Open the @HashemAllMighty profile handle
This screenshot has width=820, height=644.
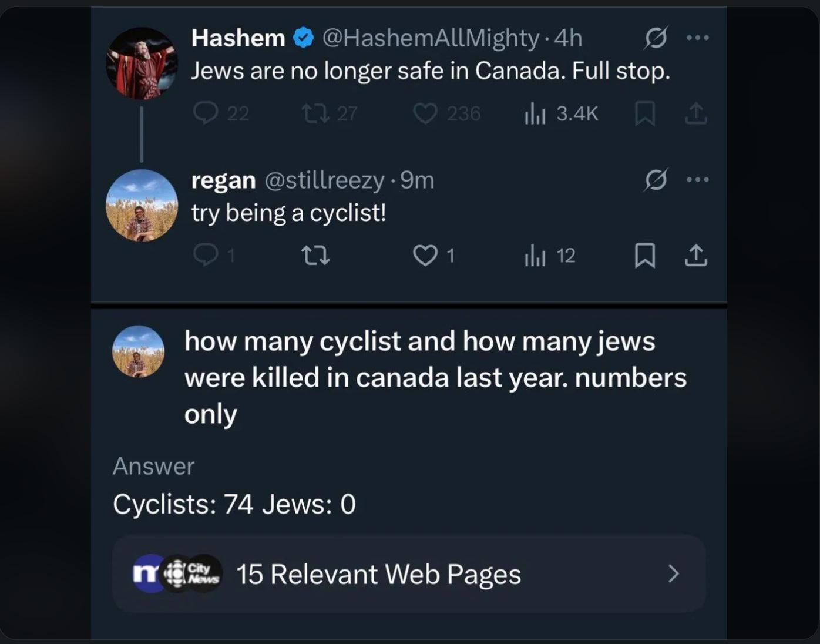click(431, 38)
